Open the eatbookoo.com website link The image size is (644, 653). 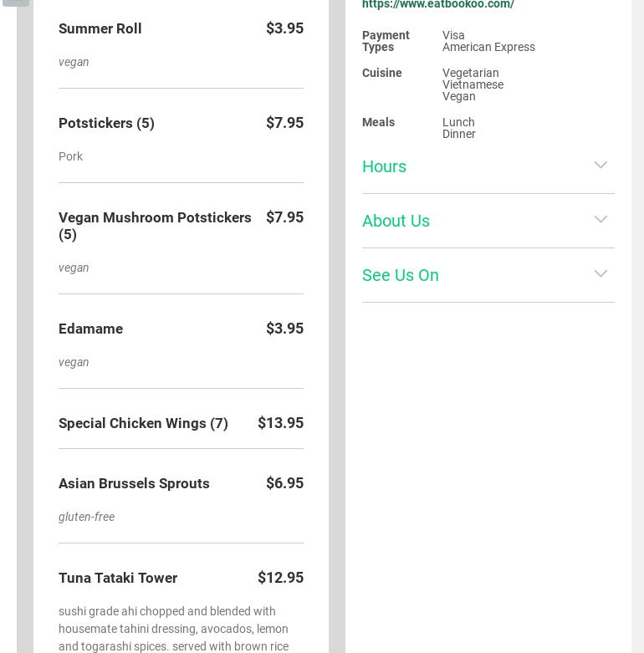[x=438, y=5]
